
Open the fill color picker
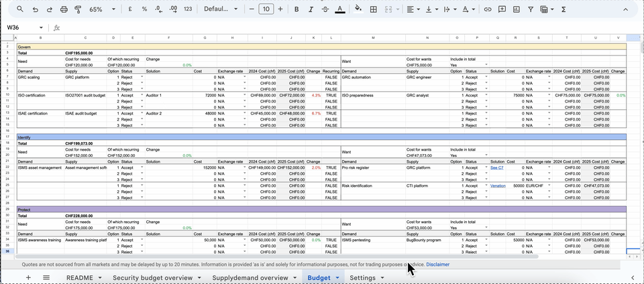[x=358, y=9]
